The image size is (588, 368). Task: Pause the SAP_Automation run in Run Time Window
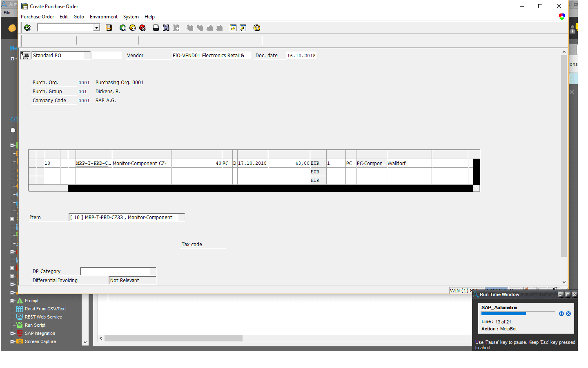click(561, 314)
